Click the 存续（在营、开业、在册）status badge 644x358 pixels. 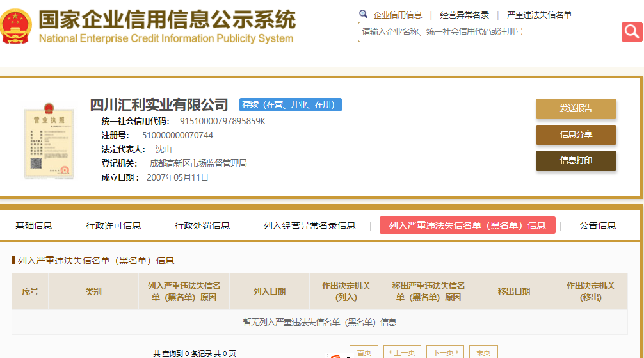291,105
